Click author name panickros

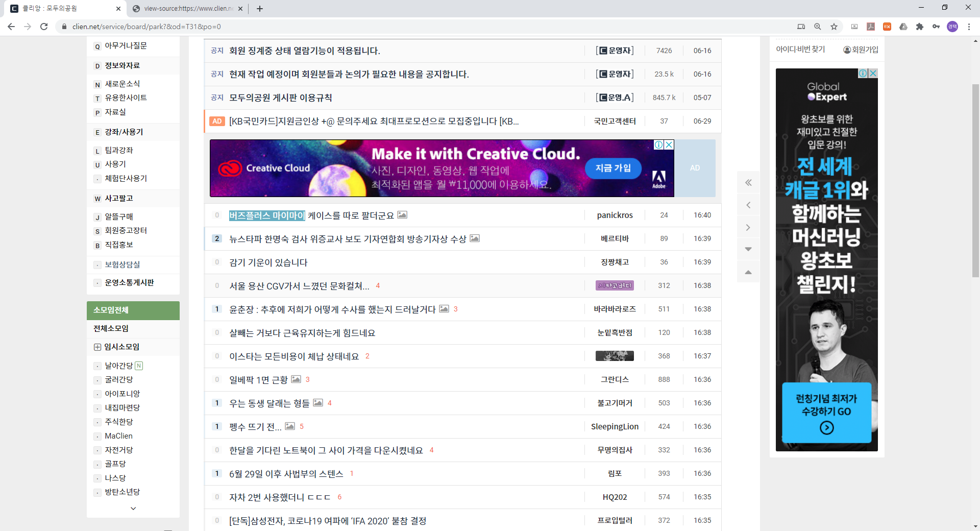point(615,215)
